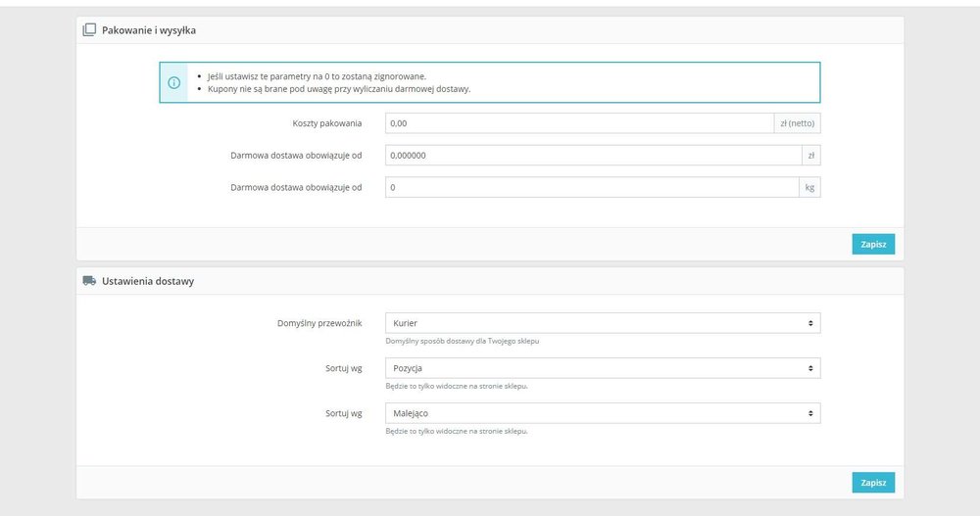The image size is (980, 516).
Task: Click the truck icon beside Ustawienia dostawy
Action: point(89,281)
